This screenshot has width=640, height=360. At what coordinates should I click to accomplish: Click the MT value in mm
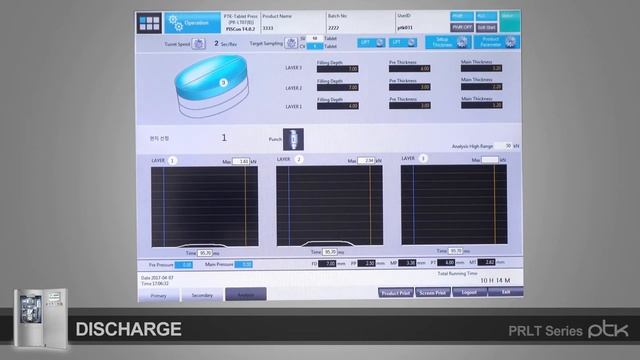[x=487, y=262]
